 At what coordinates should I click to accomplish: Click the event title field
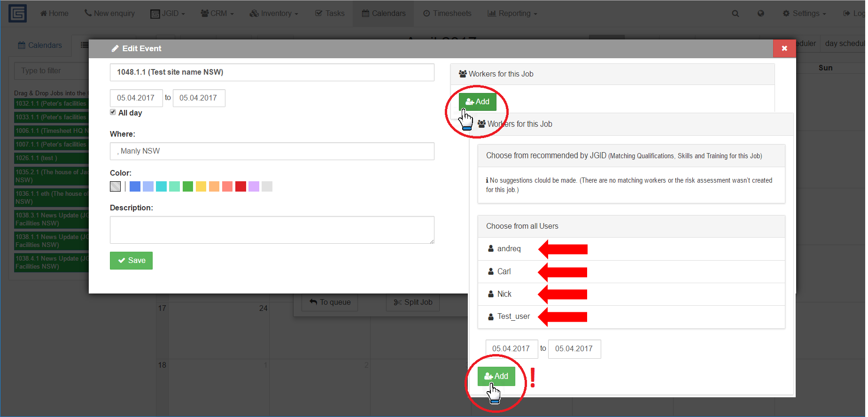click(272, 72)
